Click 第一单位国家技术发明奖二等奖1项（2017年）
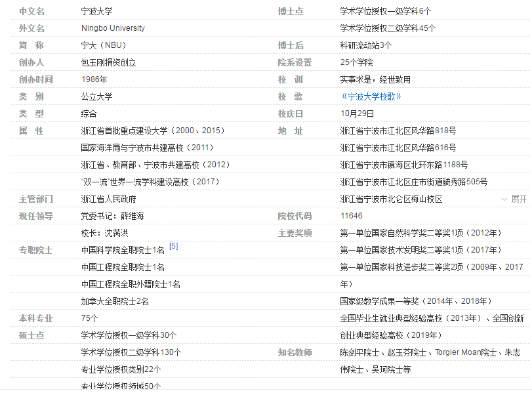The height and width of the screenshot is (393, 532). tap(421, 250)
